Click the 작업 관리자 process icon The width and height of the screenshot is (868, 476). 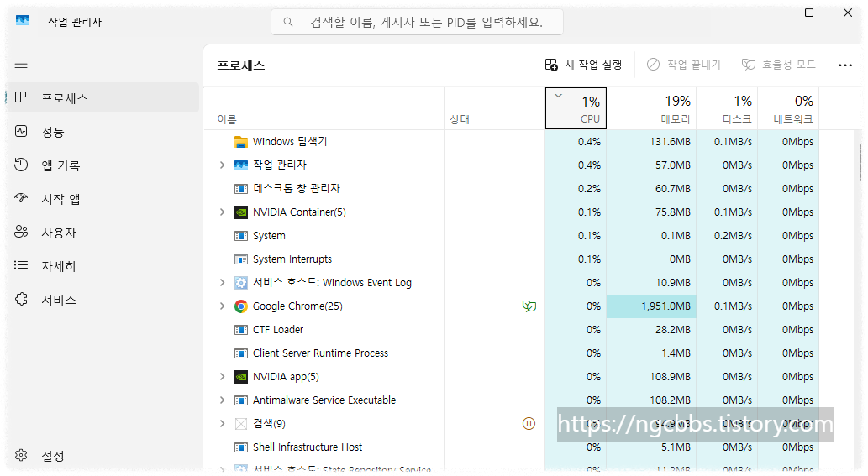coord(241,165)
